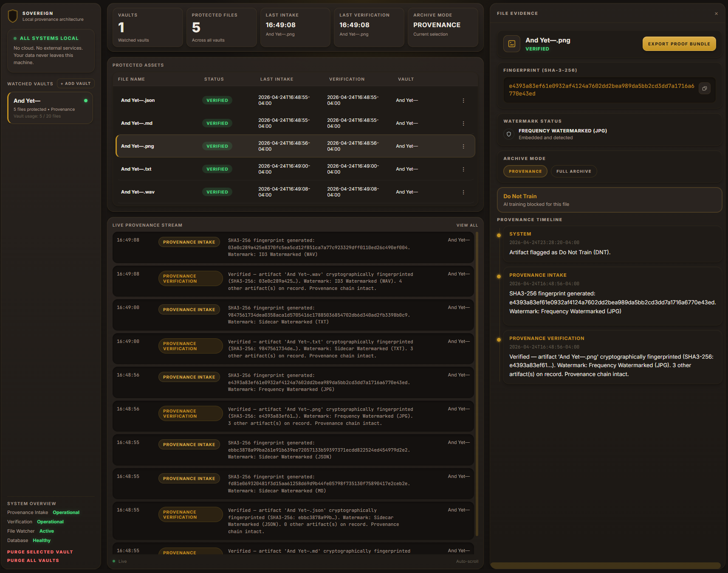Click the Verified label under And Yet—.png

[x=537, y=49]
